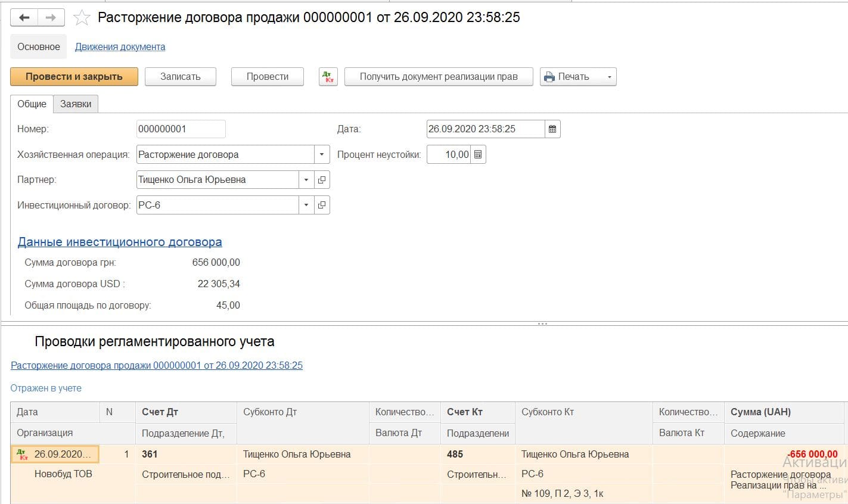This screenshot has width=848, height=504.
Task: Add document to favorites with star icon
Action: tap(81, 18)
